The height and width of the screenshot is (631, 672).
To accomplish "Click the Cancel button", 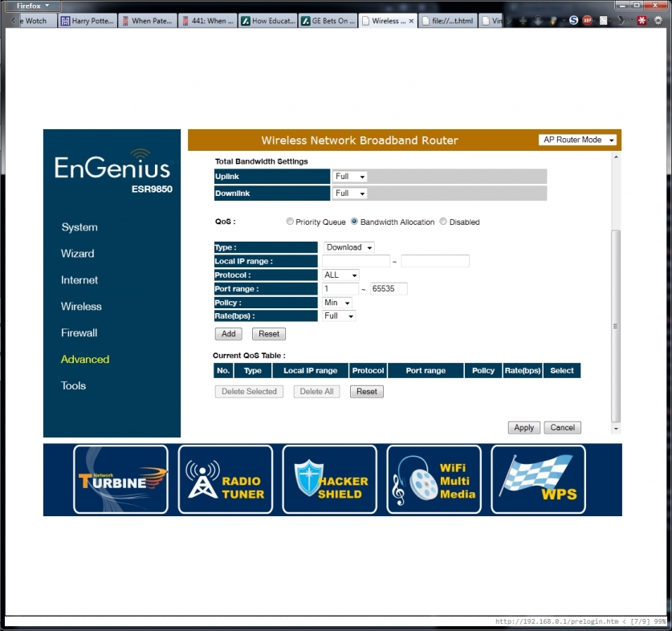I will (x=562, y=427).
